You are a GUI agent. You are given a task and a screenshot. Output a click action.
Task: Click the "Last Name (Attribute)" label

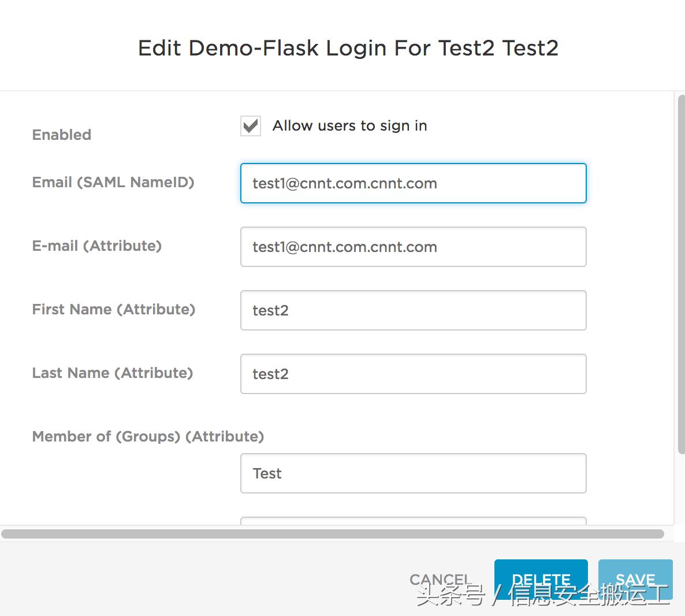tap(113, 373)
